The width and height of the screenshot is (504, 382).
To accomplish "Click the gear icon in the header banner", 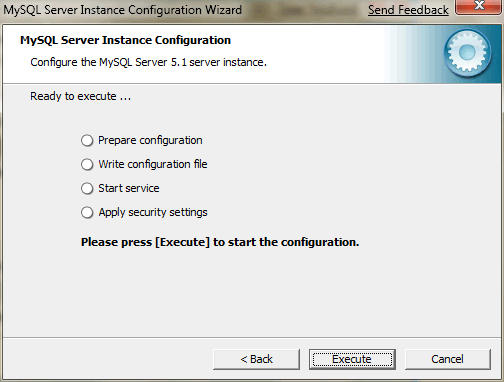I will [467, 53].
